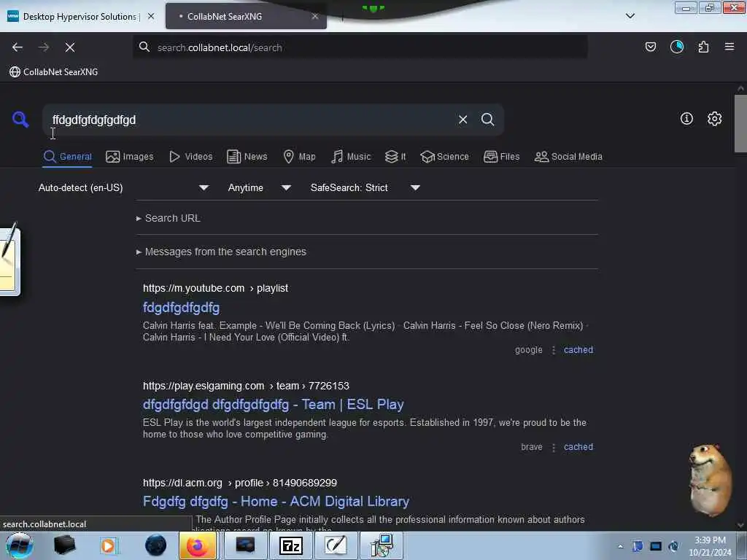The height and width of the screenshot is (560, 747).
Task: Select the Images category tab
Action: [130, 157]
